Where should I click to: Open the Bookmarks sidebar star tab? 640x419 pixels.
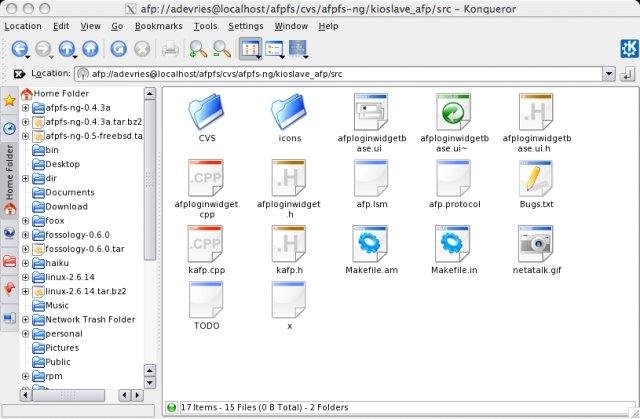click(x=9, y=100)
